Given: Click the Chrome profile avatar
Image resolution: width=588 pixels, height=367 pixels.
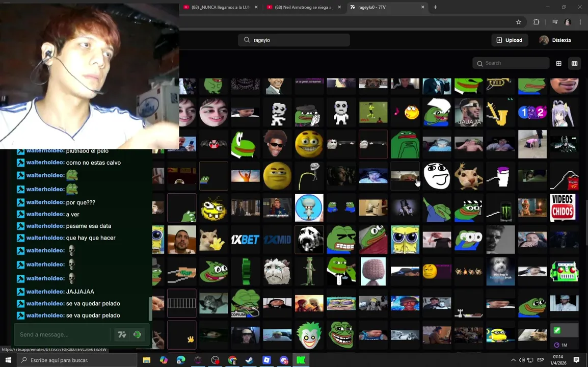Looking at the screenshot, I should pyautogui.click(x=568, y=22).
